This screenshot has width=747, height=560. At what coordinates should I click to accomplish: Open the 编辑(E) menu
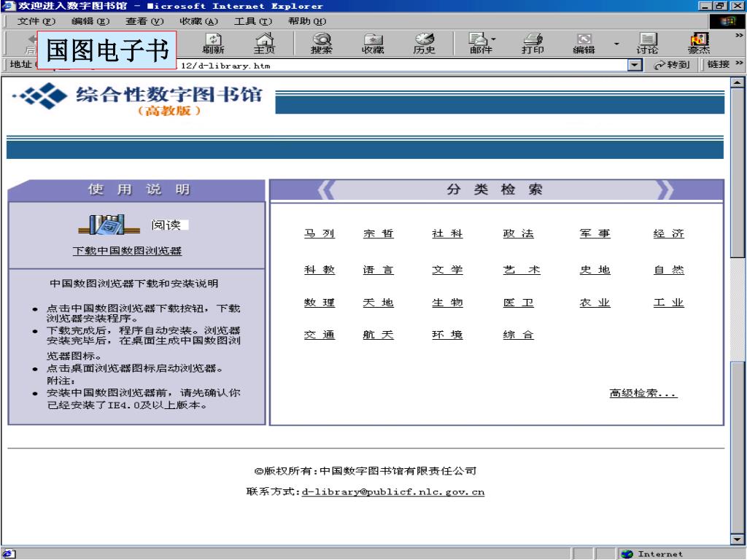click(x=90, y=21)
